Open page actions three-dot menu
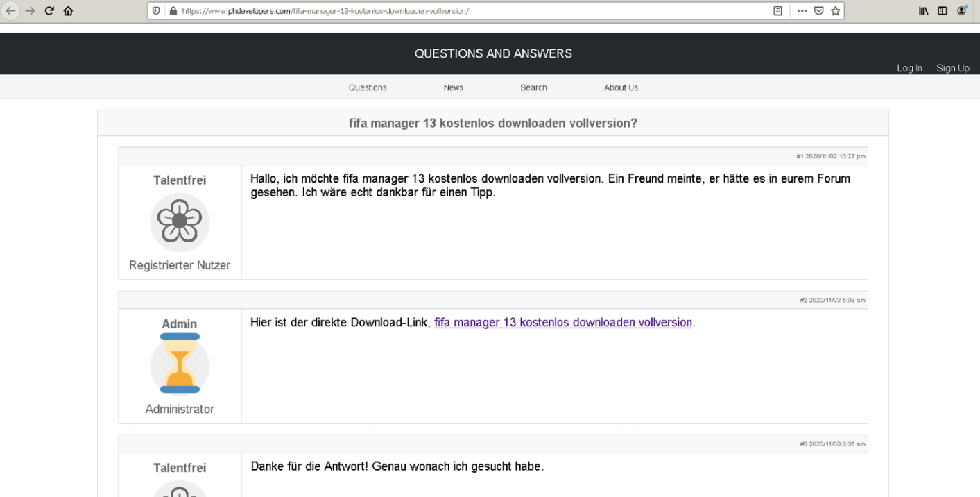Image resolution: width=980 pixels, height=497 pixels. [x=802, y=11]
